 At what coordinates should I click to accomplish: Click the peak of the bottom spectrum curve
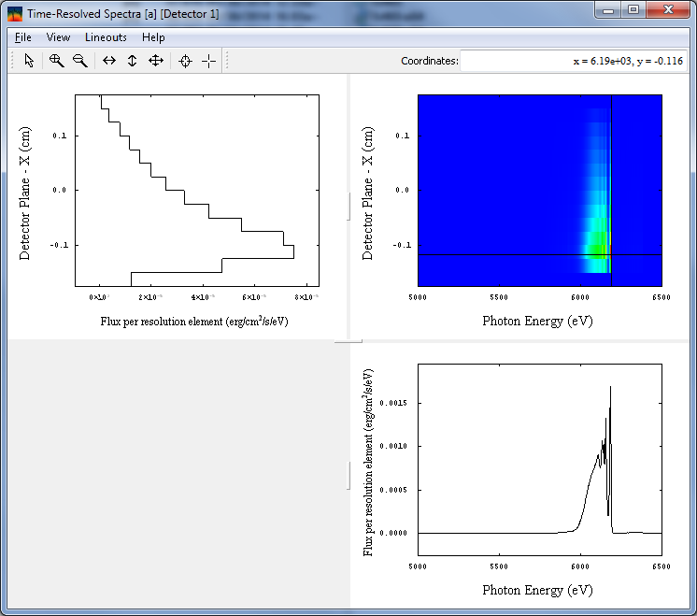click(610, 386)
